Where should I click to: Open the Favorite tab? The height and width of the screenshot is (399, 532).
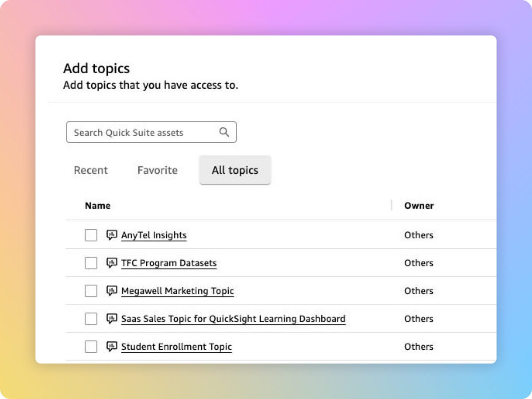[157, 170]
